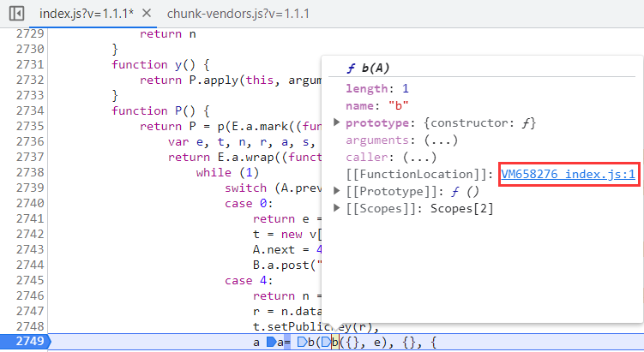This screenshot has width=644, height=352.
Task: Click the filled inline breakpoint marker on line 2749
Action: pyautogui.click(x=272, y=343)
